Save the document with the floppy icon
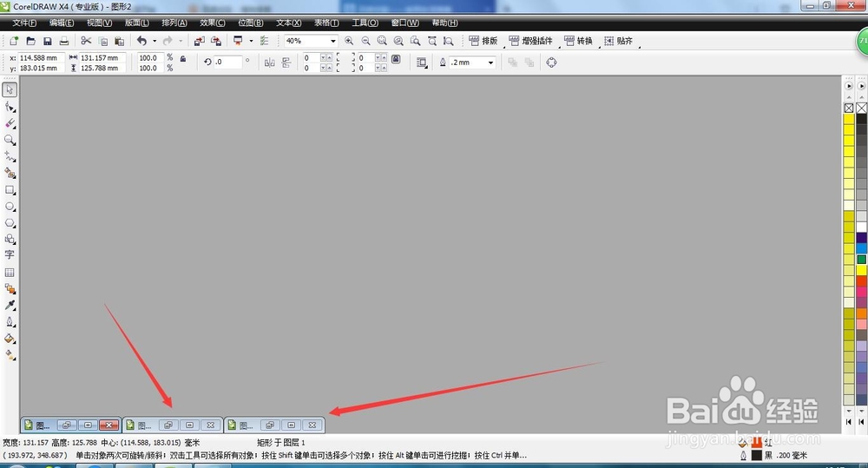 (48, 41)
